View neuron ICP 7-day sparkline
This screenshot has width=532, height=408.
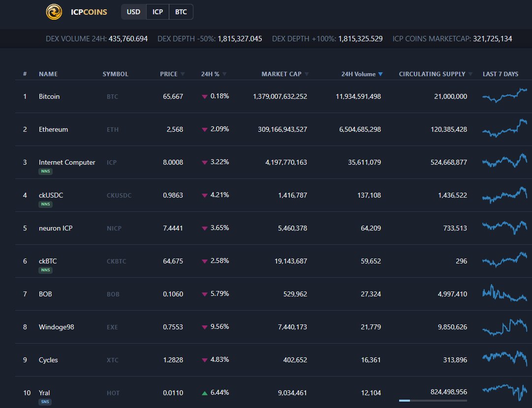coord(504,227)
